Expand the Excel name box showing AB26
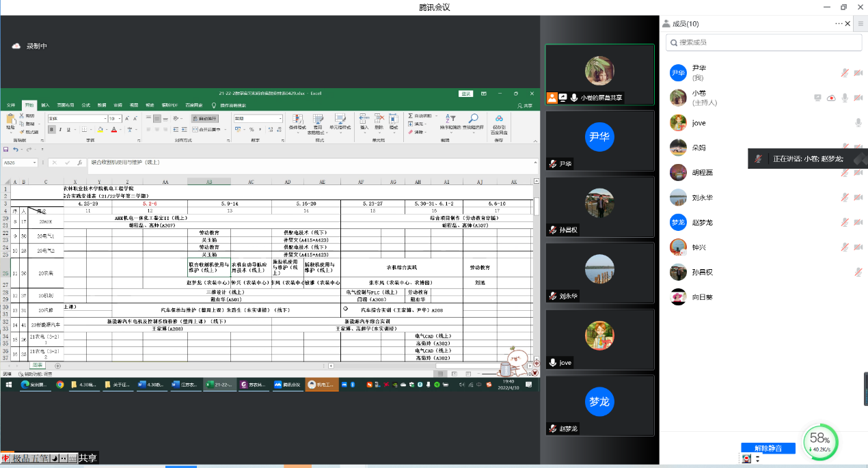Screen dimensions: 868x468 point(36,163)
